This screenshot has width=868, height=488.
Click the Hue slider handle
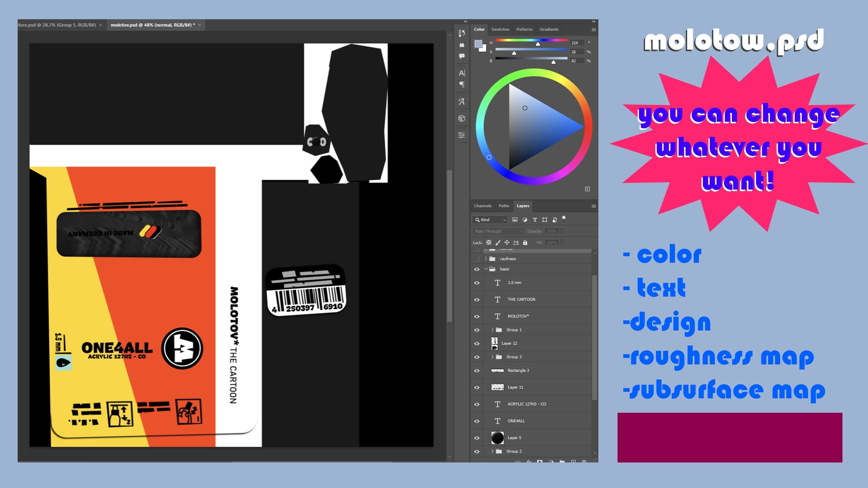click(538, 44)
